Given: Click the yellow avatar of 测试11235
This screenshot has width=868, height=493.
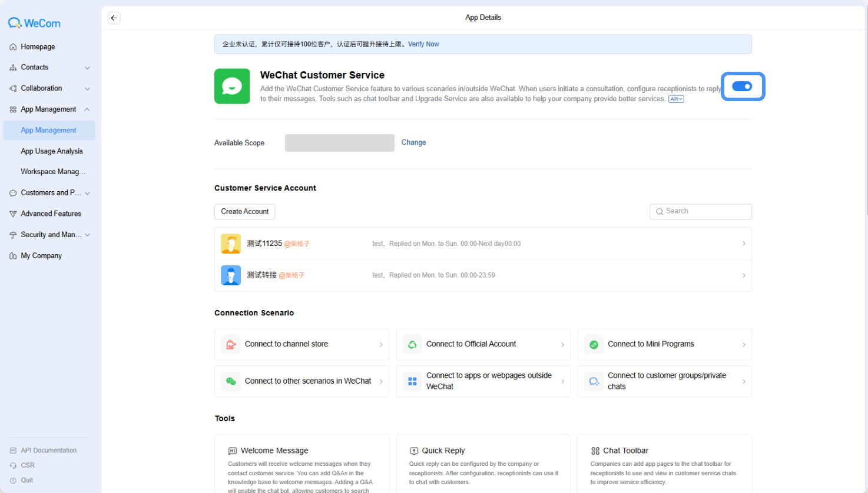Looking at the screenshot, I should coord(231,244).
